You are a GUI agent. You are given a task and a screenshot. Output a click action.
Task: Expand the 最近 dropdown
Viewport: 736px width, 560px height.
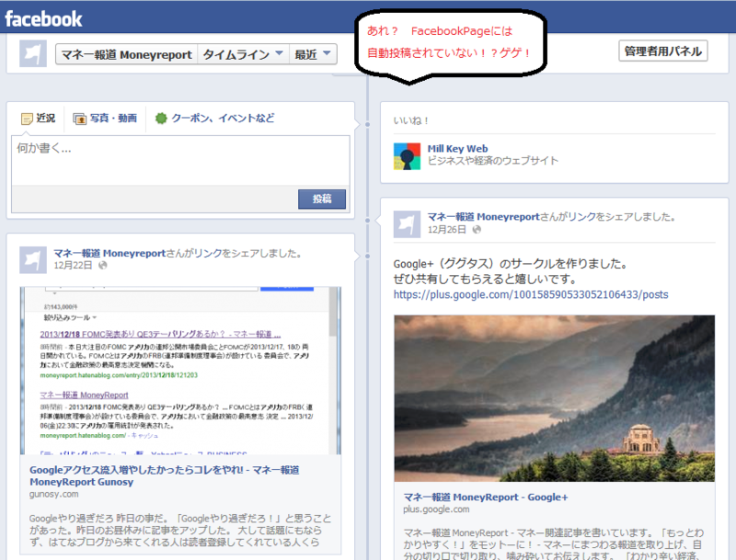(313, 54)
